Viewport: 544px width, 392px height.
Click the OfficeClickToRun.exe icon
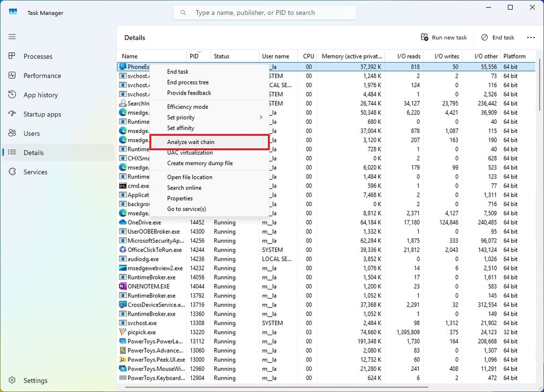coord(123,250)
